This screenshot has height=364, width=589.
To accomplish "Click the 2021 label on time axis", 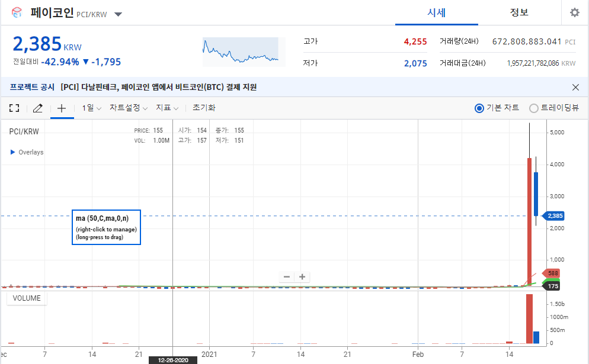I will 209,355.
